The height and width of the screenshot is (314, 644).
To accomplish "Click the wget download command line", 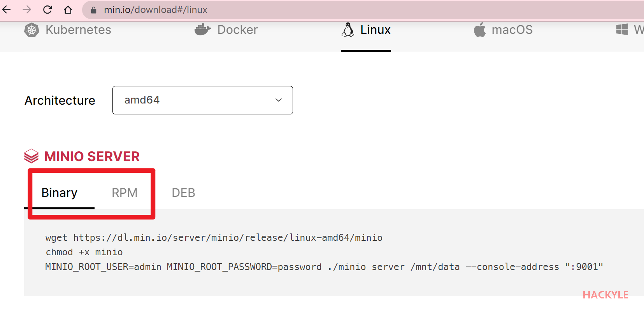I will coord(214,238).
